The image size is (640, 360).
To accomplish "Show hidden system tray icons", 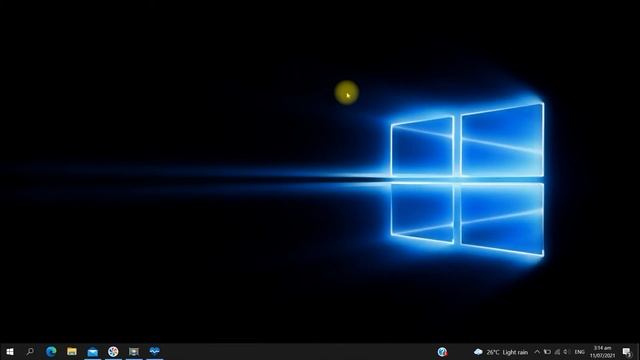I will [537, 352].
